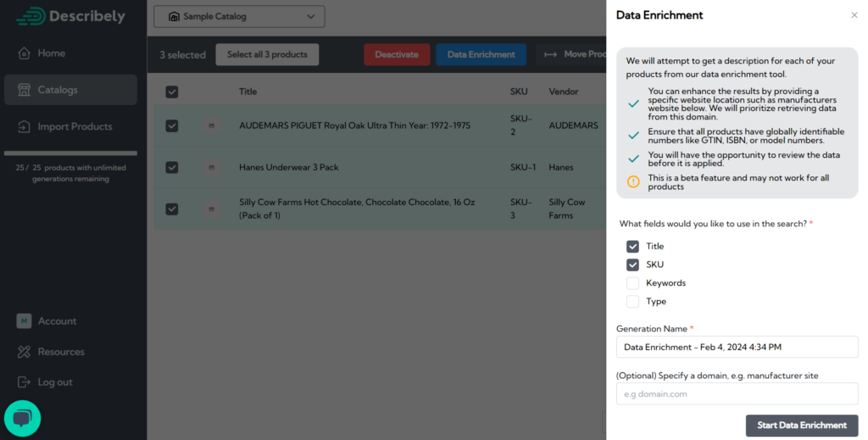Viewport: 868px width, 440px height.
Task: Click the Describely logo icon
Action: [x=31, y=16]
